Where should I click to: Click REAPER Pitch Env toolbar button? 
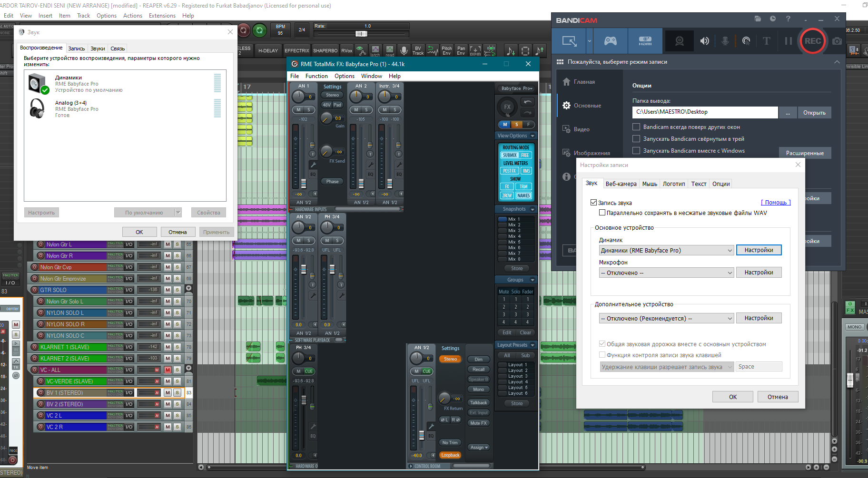[x=446, y=50]
